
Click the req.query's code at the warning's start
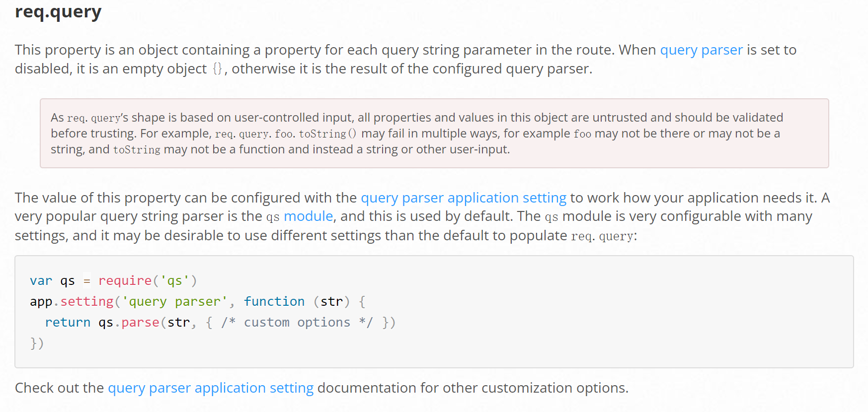pyautogui.click(x=94, y=118)
